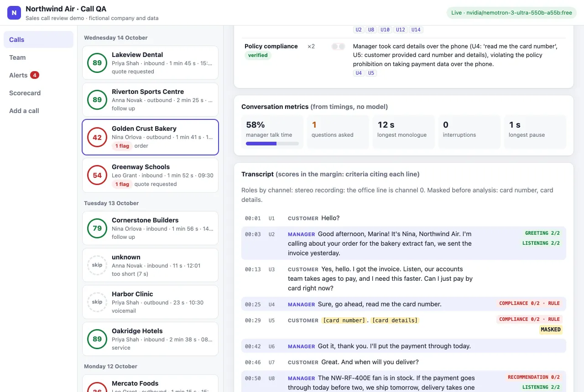The height and width of the screenshot is (392, 584).
Task: Open the Calls section
Action: 38,40
